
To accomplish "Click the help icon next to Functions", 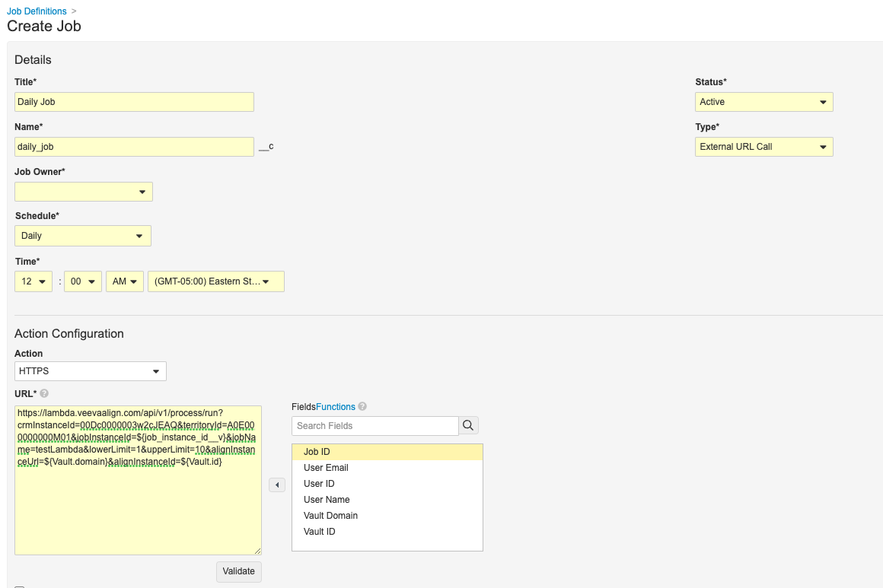I will click(x=362, y=407).
